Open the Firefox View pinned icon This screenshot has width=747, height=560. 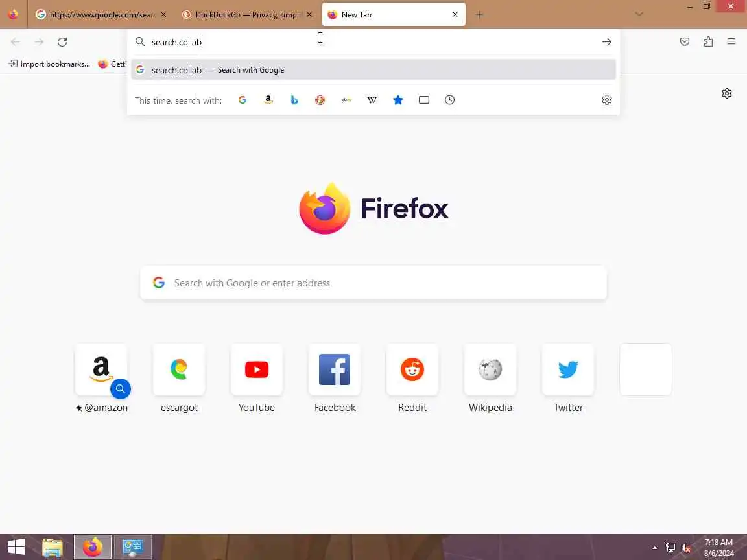tap(13, 14)
